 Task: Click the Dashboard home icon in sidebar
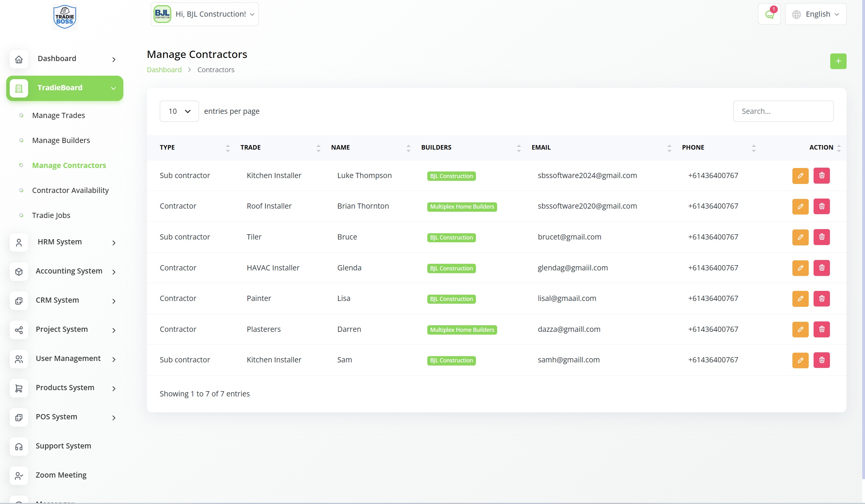(x=19, y=59)
